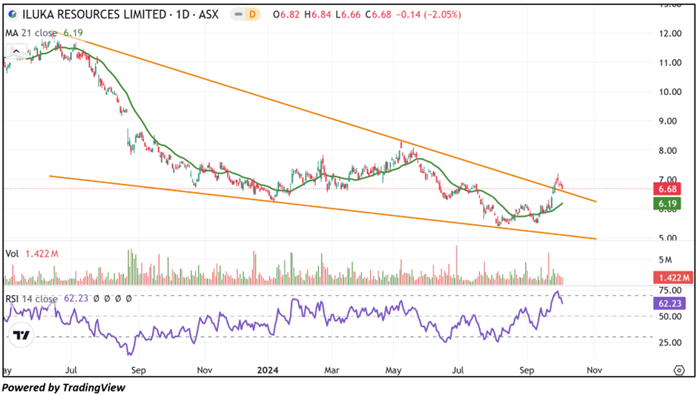
Task: Click the Vol value 1.422 M in legend
Action: click(x=42, y=254)
